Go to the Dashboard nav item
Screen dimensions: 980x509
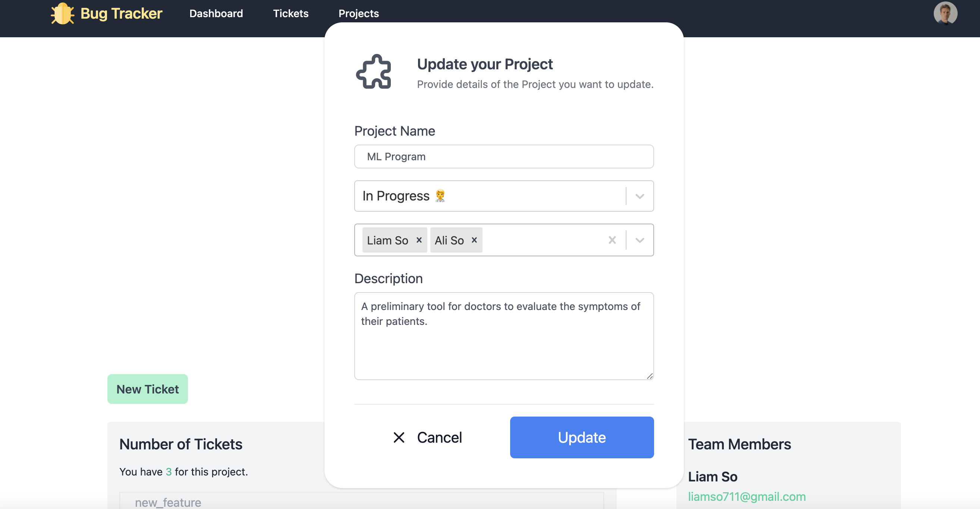(x=216, y=14)
